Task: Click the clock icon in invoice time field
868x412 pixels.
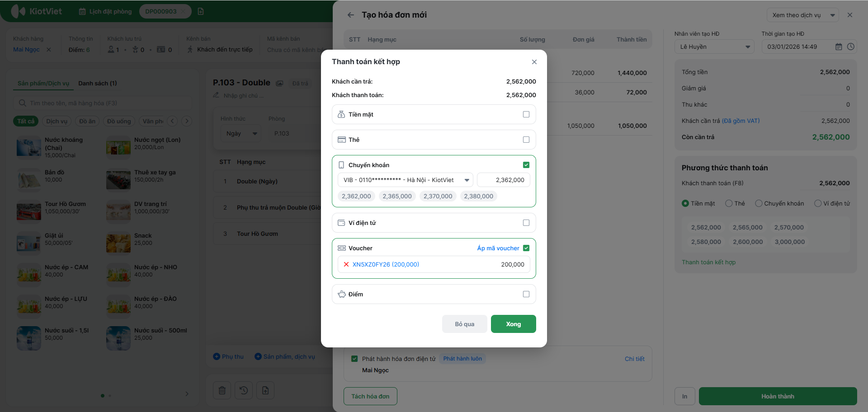Action: point(850,47)
